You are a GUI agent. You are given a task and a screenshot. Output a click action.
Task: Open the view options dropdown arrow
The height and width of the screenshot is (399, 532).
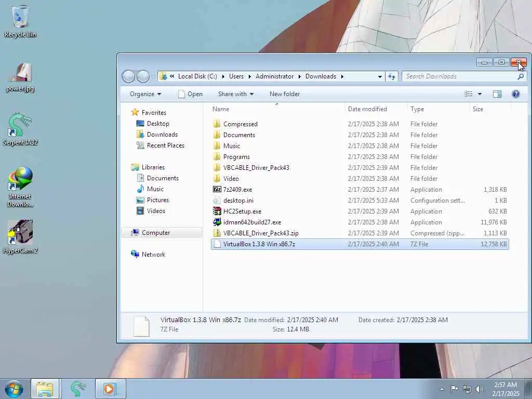(x=480, y=94)
